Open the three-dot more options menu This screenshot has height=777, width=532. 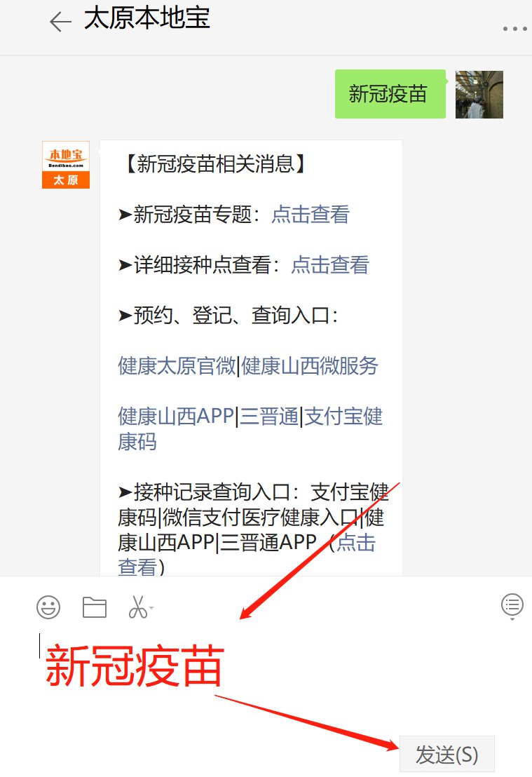point(514,29)
